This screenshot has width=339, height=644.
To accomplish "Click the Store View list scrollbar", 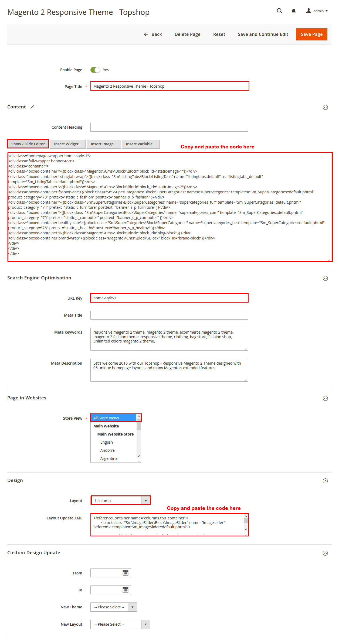I will click(x=139, y=436).
